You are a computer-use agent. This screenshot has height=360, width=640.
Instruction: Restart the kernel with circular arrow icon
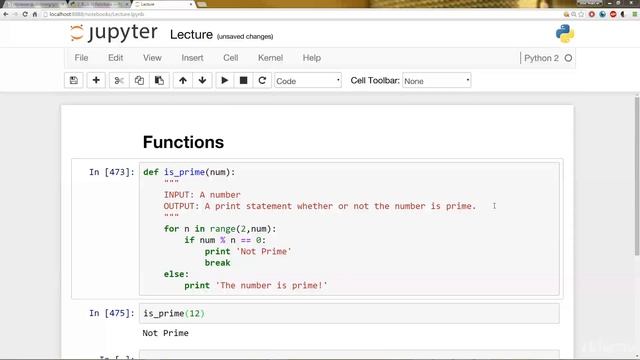pos(262,80)
